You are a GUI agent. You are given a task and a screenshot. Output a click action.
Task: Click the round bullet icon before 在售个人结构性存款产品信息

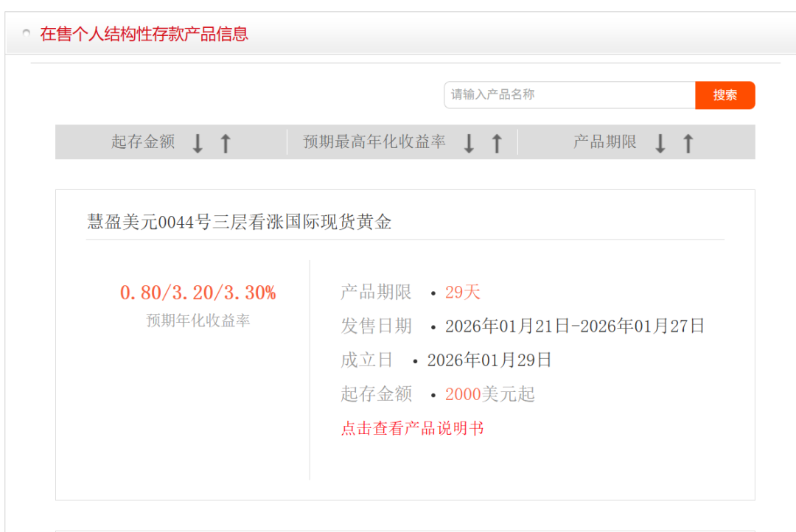point(27,34)
